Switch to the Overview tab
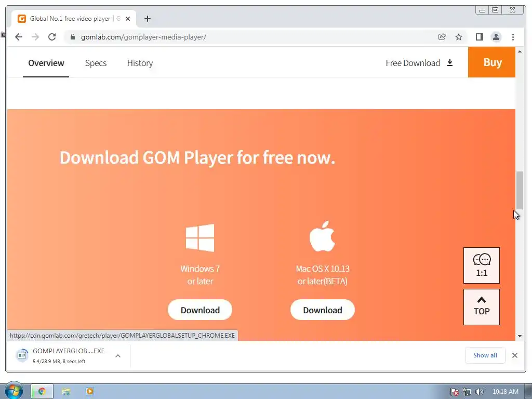The height and width of the screenshot is (399, 532). click(x=46, y=63)
